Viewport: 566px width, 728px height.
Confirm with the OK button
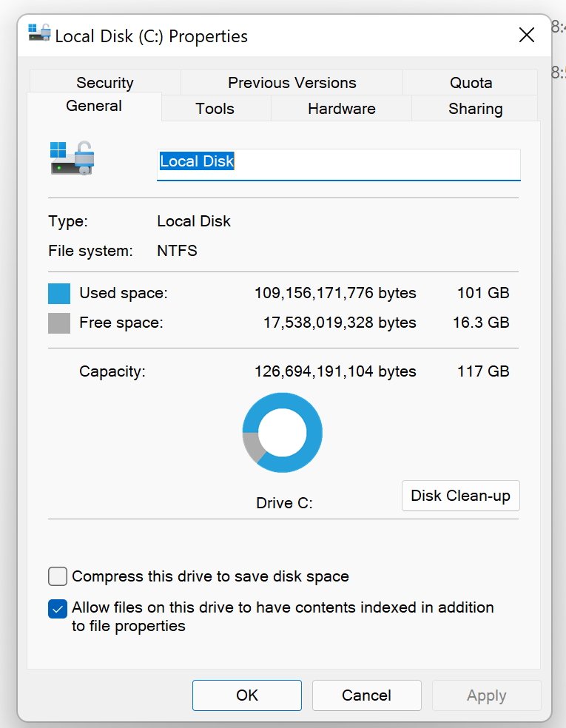pyautogui.click(x=247, y=695)
